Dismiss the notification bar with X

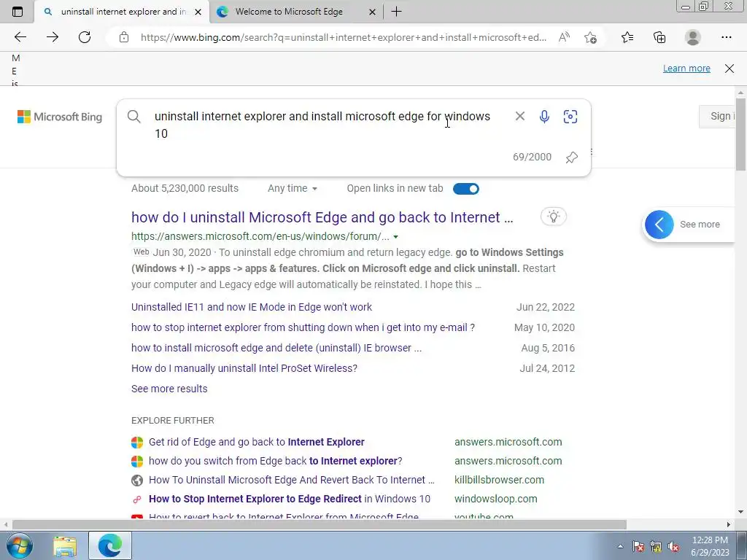729,68
